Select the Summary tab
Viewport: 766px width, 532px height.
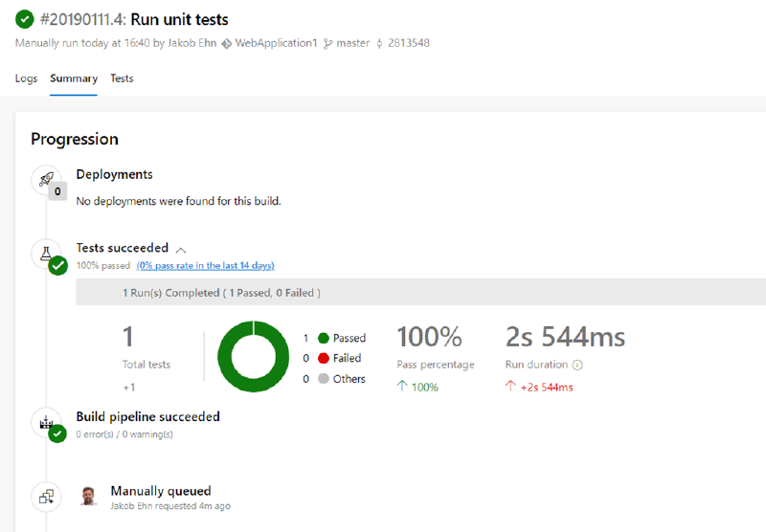coord(74,78)
